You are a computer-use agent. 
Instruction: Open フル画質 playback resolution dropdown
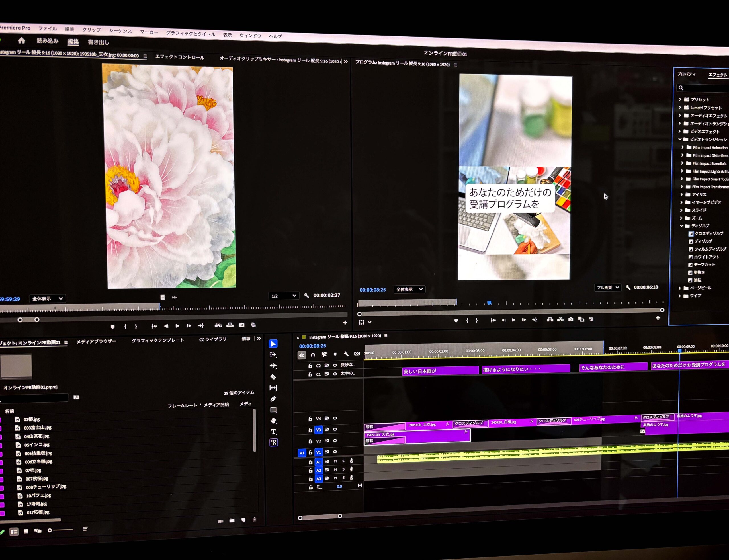607,287
